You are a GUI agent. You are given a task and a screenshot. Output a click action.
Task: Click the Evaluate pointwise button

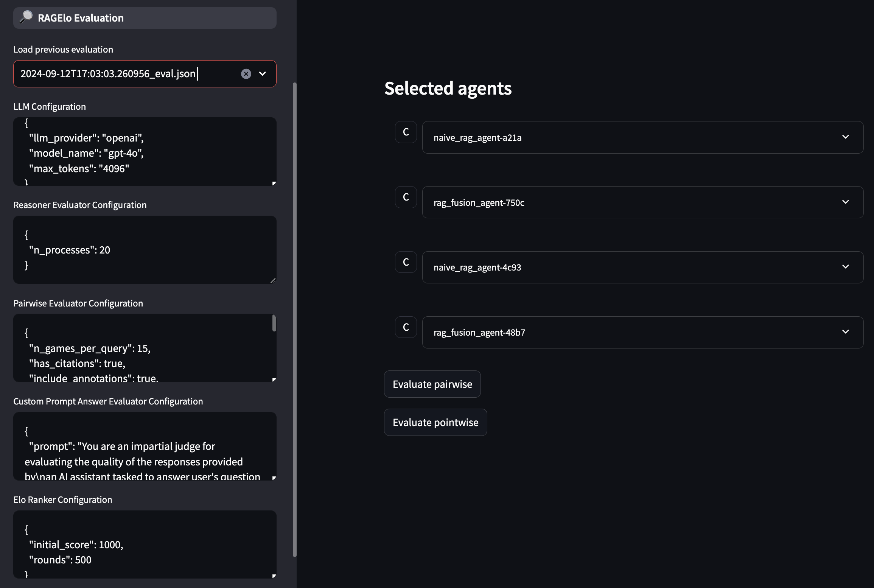[x=435, y=422]
